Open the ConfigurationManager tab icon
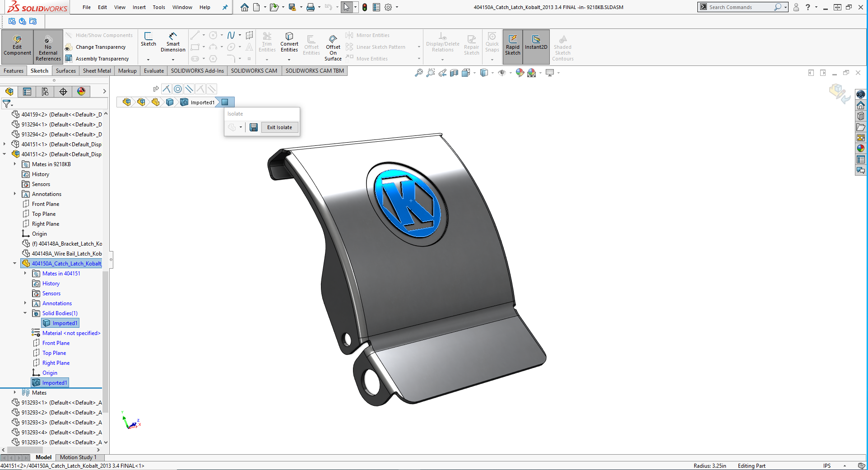Image resolution: width=868 pixels, height=470 pixels. [45, 92]
